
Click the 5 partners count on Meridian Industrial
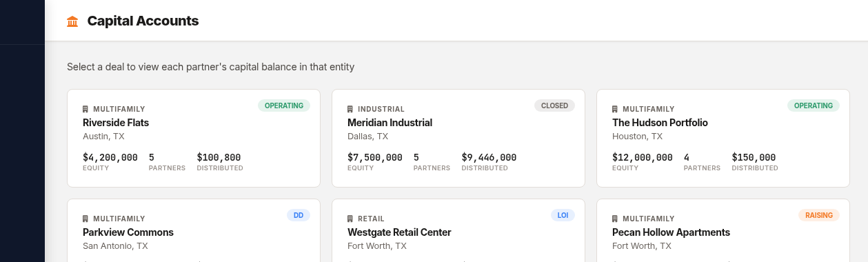coord(416,157)
